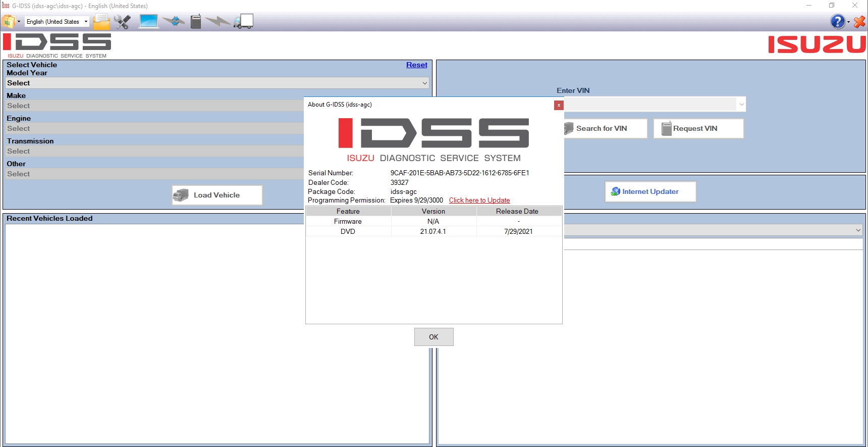The height and width of the screenshot is (447, 868).
Task: Close the About G-IDSS dialog with red X
Action: (x=559, y=105)
